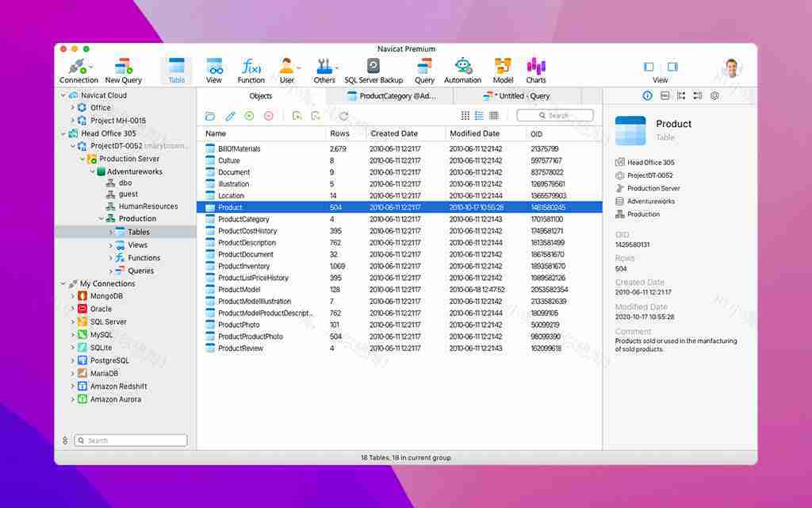
Task: Delete the selected table with the minus button
Action: [270, 115]
